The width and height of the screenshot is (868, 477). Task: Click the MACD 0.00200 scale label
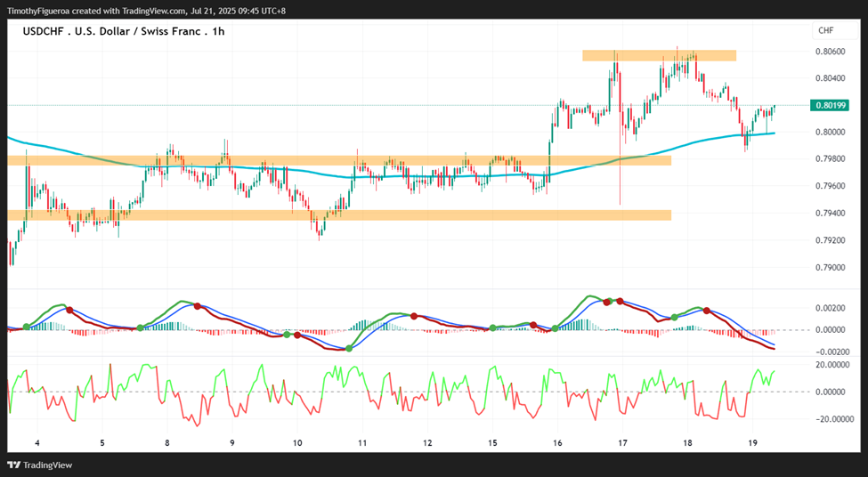point(829,308)
